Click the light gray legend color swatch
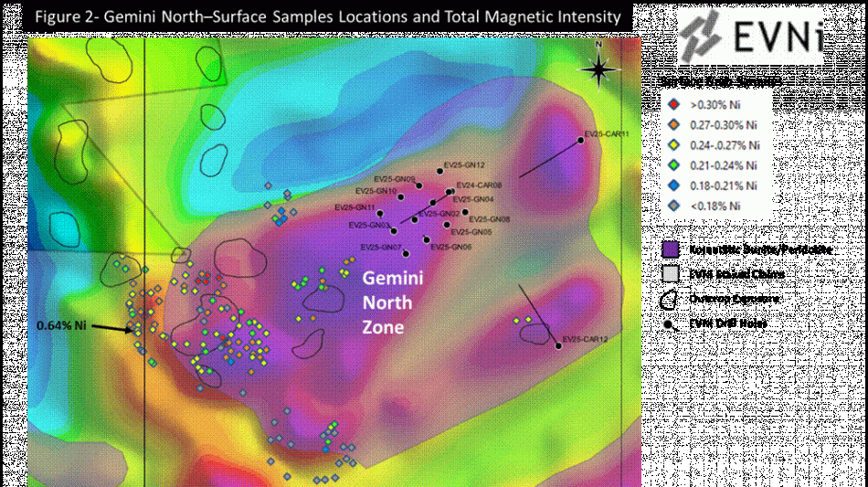The width and height of the screenshot is (868, 487). 671,273
